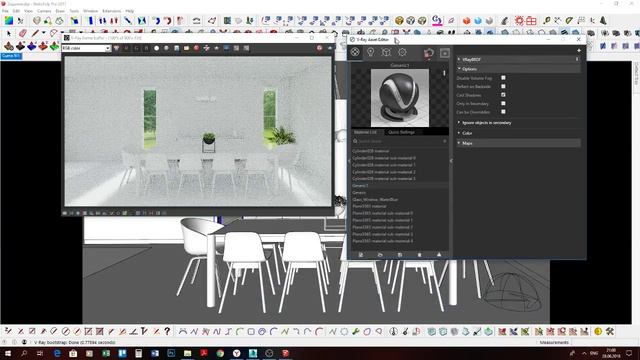Toggle Can be Overridden checkbox
Screen dimensions: 640x360
[503, 111]
